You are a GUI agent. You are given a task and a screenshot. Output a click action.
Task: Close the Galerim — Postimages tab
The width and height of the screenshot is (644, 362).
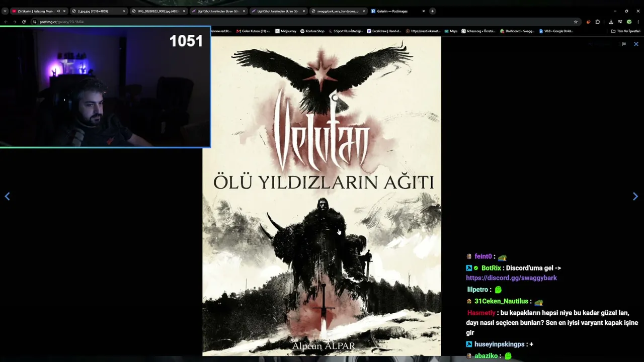(424, 11)
